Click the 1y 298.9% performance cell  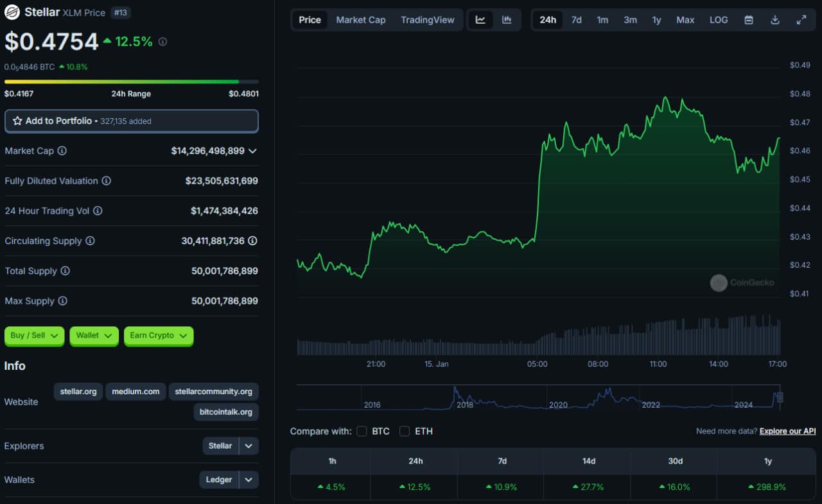tap(767, 487)
